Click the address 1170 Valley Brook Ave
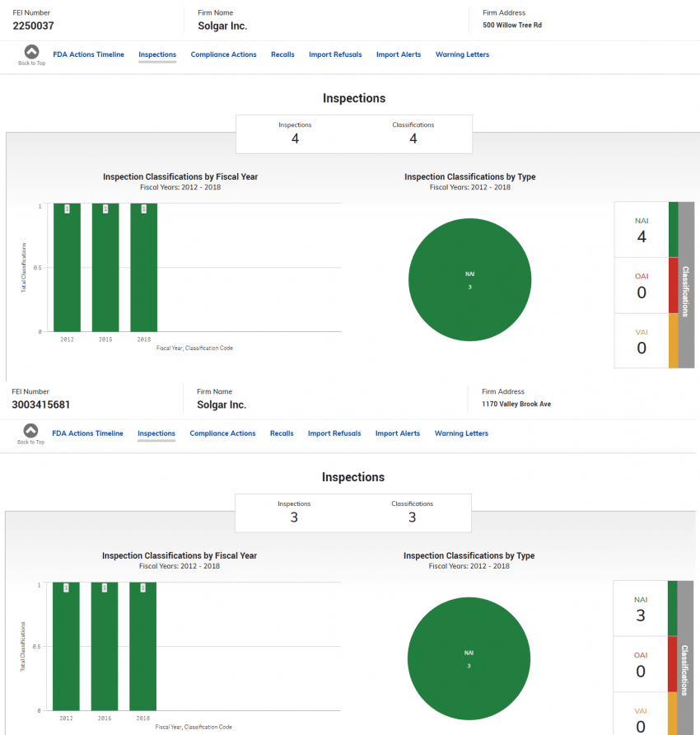This screenshot has height=735, width=700. pos(516,404)
